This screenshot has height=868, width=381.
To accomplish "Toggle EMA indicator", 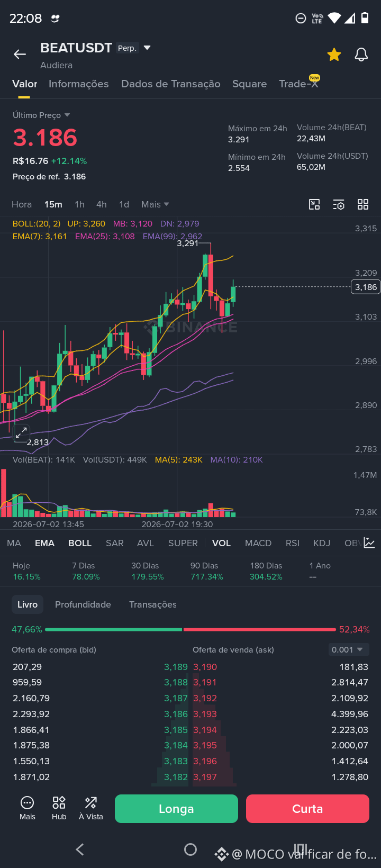I will click(44, 543).
